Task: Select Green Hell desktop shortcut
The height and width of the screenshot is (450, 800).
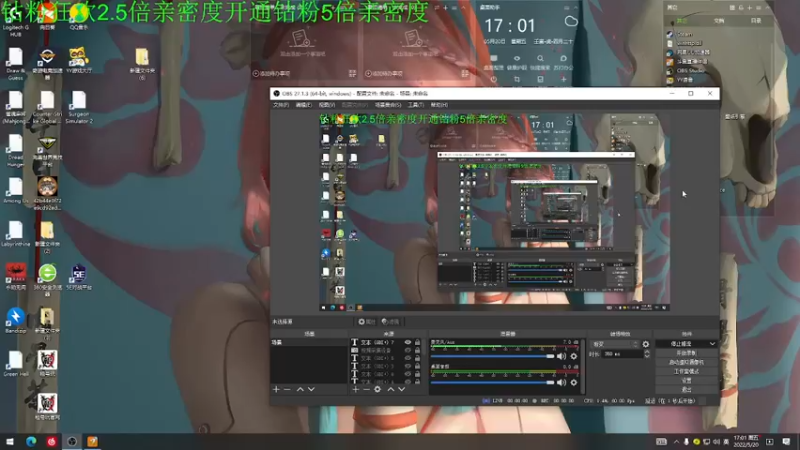Action: pyautogui.click(x=15, y=364)
